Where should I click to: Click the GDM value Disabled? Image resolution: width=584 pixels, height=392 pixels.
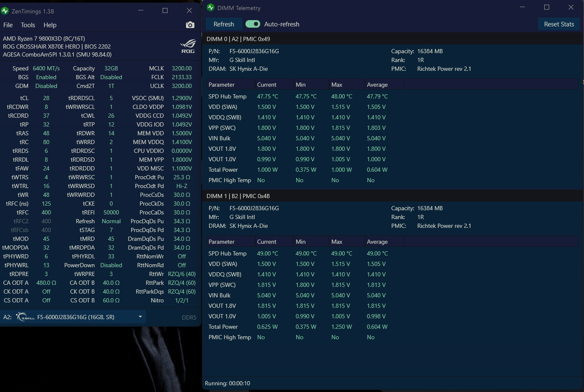(x=46, y=86)
